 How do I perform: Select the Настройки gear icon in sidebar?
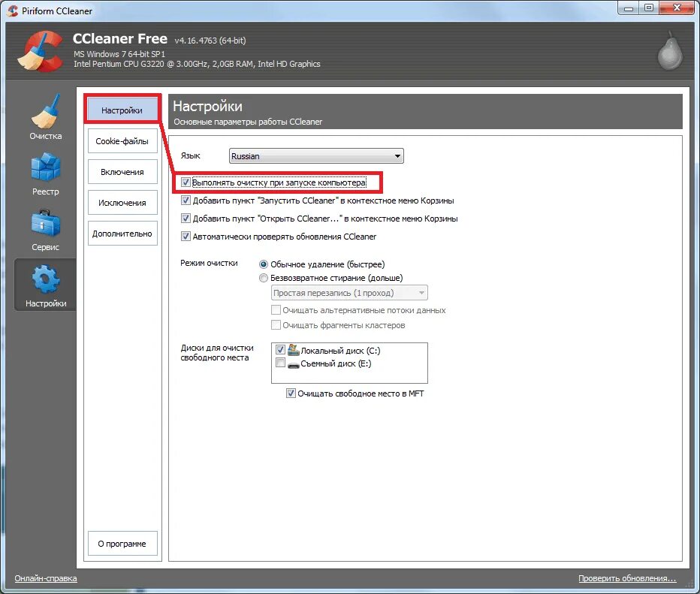(46, 285)
